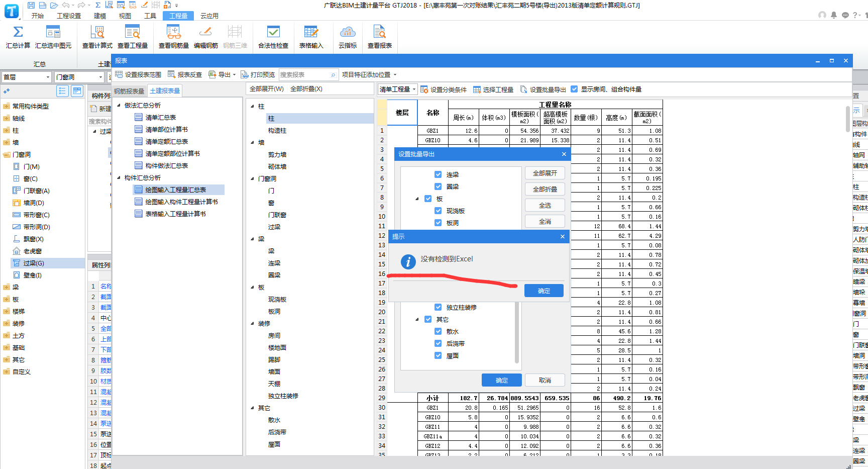Switch to 钢筋报表量 tab
Image resolution: width=868 pixels, height=469 pixels.
pyautogui.click(x=129, y=91)
